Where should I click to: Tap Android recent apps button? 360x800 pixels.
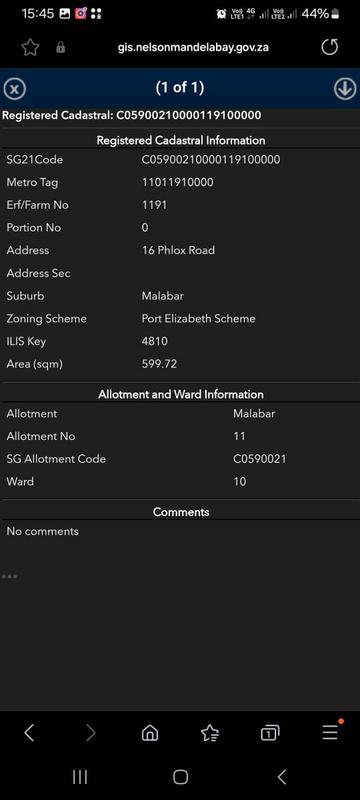(80, 777)
